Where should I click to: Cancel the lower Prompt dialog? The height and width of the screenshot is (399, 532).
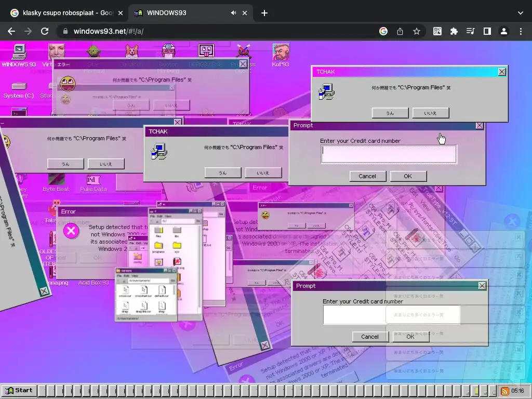(370, 337)
